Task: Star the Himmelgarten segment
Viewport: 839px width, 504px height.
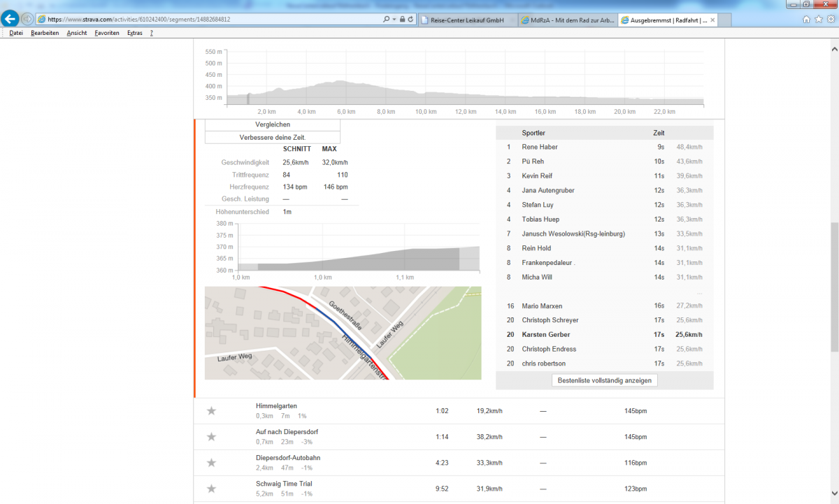Action: pyautogui.click(x=211, y=411)
